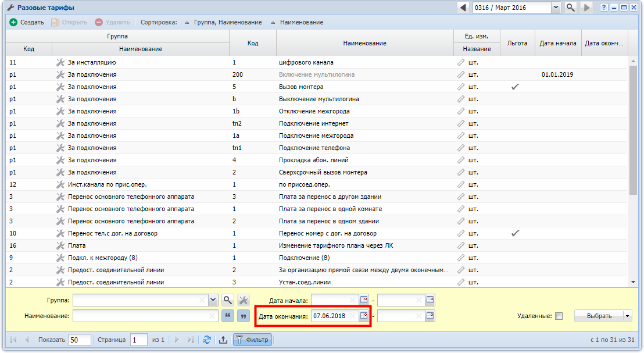Viewport: 644px width, 353px height.
Task: Sort by Группа, Наименование
Action: [x=223, y=22]
